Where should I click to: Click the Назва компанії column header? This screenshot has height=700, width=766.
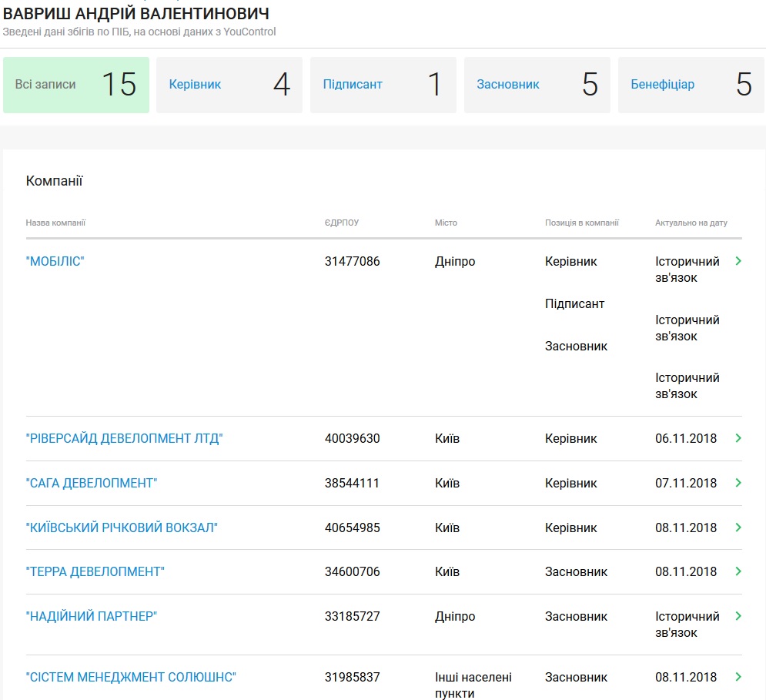point(55,223)
